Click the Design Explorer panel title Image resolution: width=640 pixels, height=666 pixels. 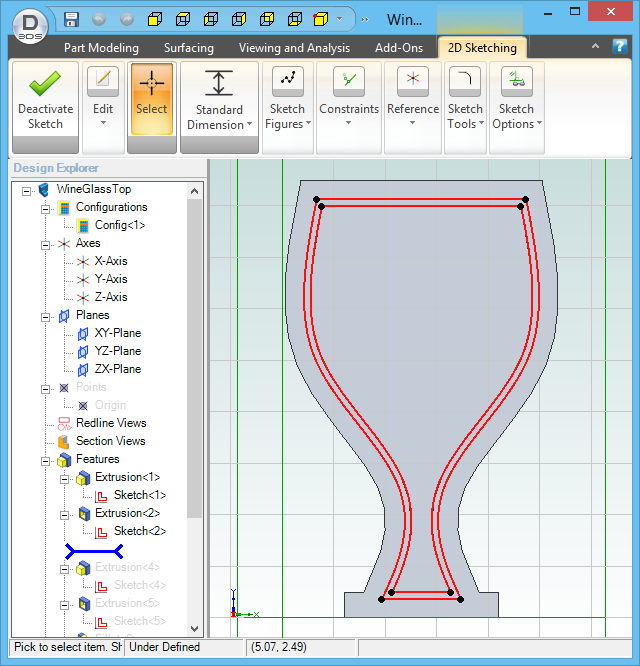click(x=56, y=168)
